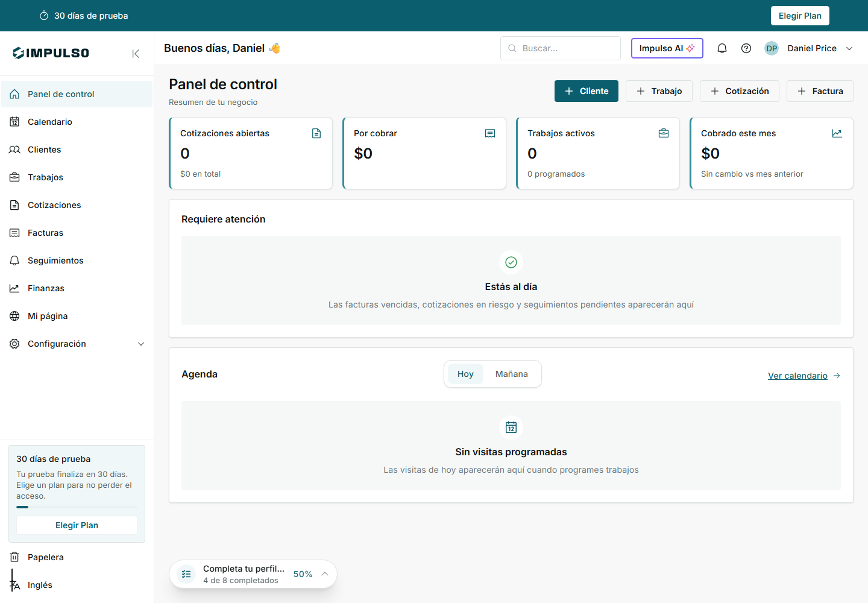Select the Hoy agenda tab
This screenshot has height=603, width=868.
pyautogui.click(x=465, y=374)
